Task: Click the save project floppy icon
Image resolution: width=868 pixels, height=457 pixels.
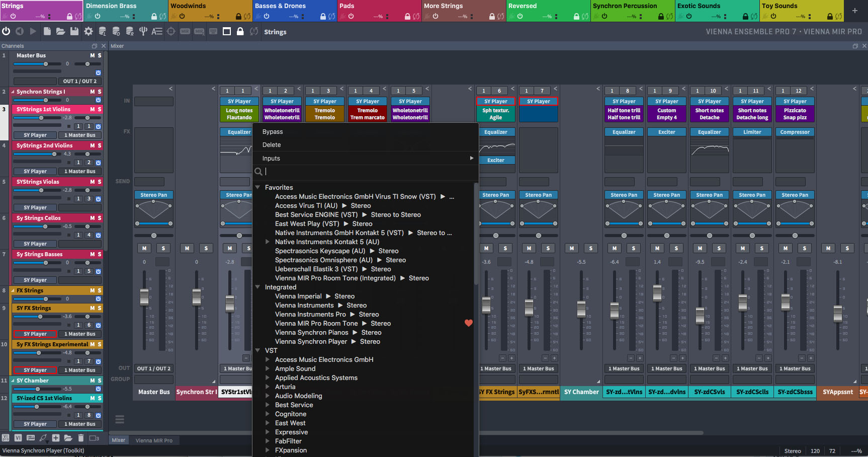Action: (74, 31)
